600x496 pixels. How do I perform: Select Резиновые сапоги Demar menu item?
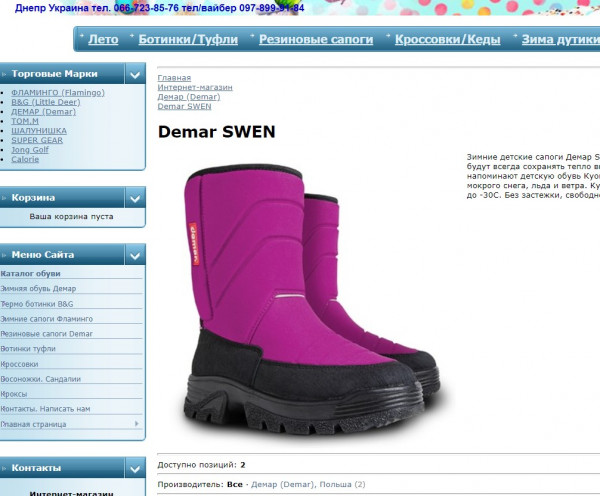[46, 334]
